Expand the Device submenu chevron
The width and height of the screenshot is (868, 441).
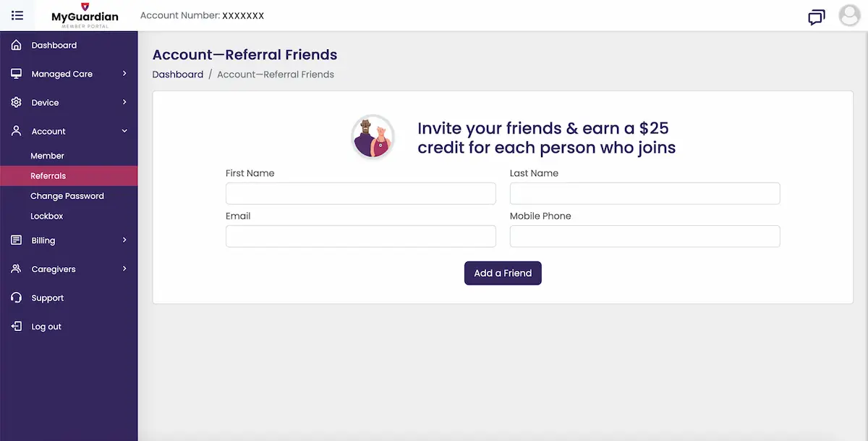[x=124, y=102]
